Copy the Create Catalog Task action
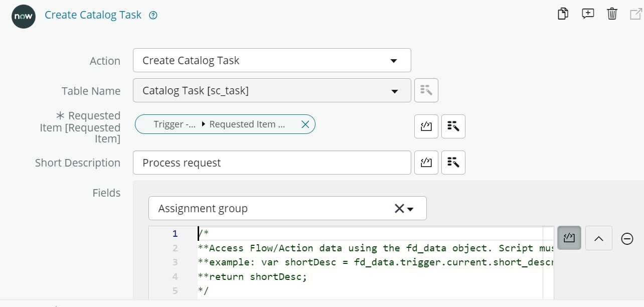 (x=562, y=14)
